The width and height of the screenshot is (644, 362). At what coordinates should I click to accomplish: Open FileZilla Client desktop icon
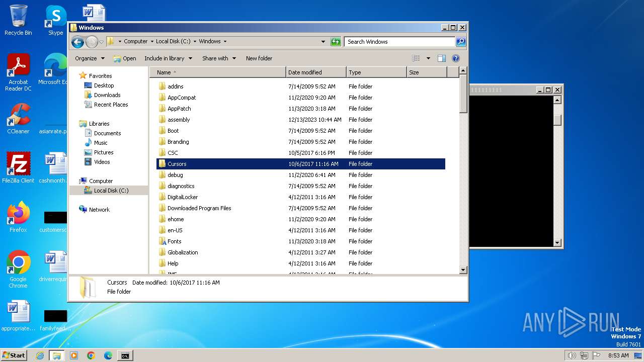tap(18, 167)
